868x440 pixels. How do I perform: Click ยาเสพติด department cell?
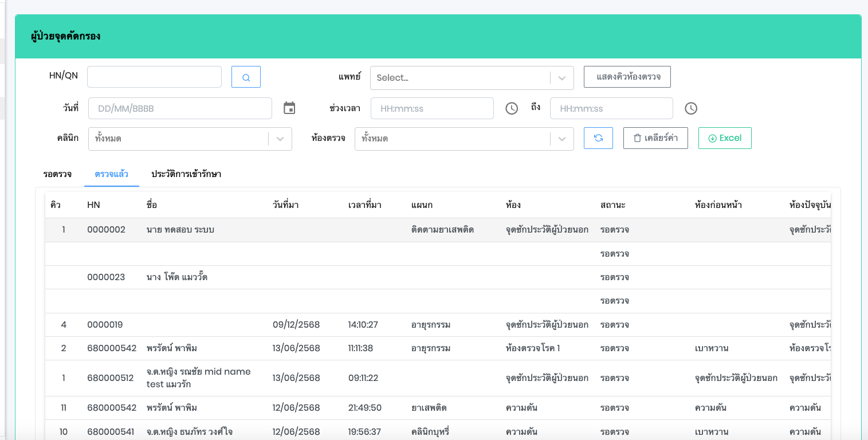pos(429,408)
